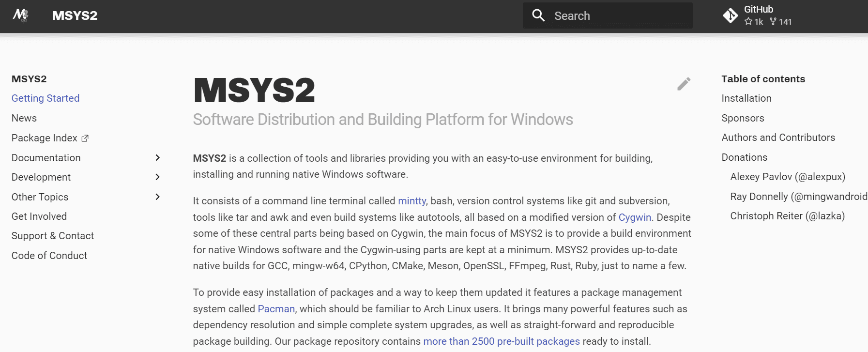
Task: Follow the Pacman link
Action: [276, 309]
